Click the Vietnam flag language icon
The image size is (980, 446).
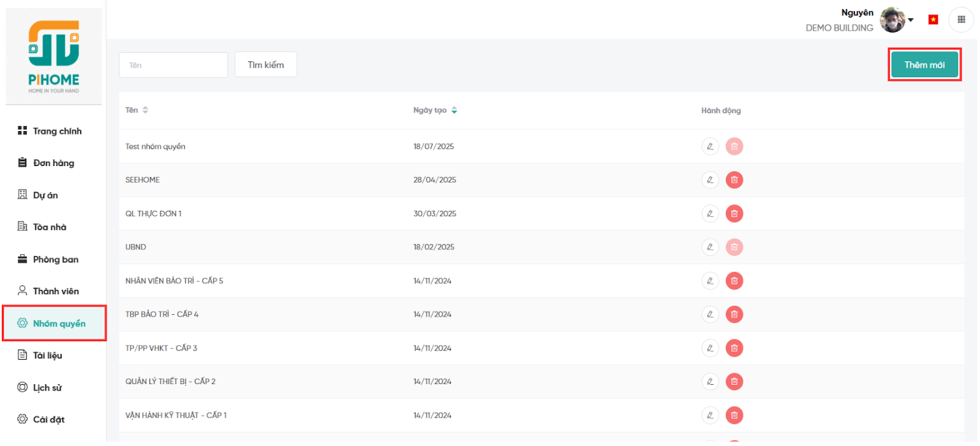pyautogui.click(x=933, y=20)
